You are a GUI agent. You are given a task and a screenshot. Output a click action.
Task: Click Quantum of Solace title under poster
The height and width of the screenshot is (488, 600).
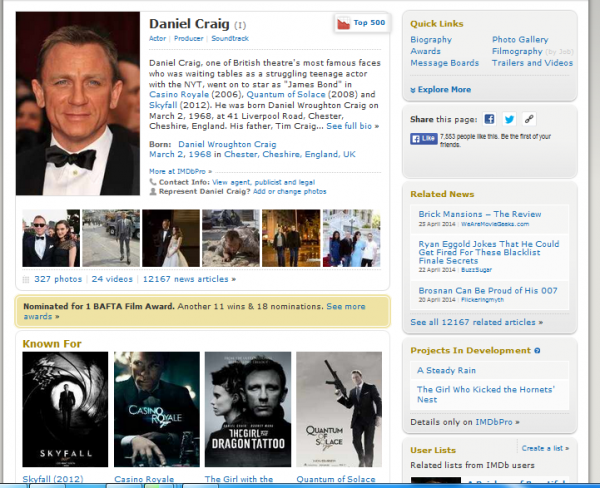tap(336, 479)
